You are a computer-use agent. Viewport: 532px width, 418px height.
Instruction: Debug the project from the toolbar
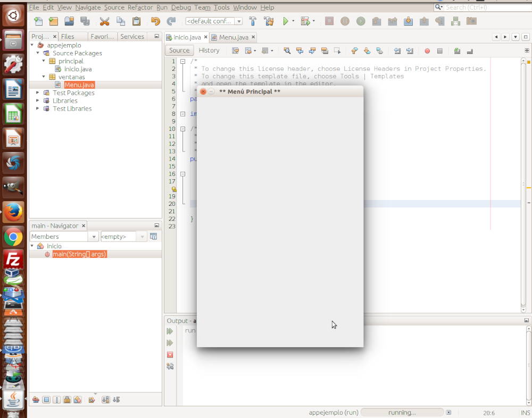click(305, 21)
